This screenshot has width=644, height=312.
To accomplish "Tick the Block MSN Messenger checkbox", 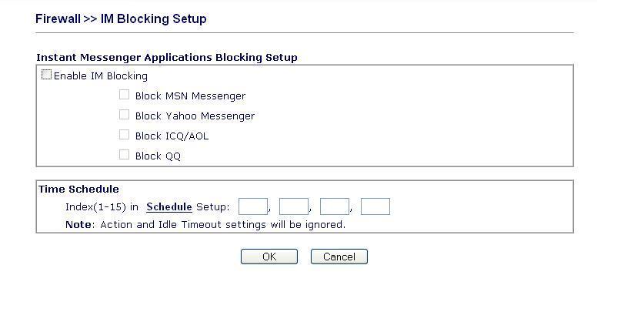I will pyautogui.click(x=124, y=96).
